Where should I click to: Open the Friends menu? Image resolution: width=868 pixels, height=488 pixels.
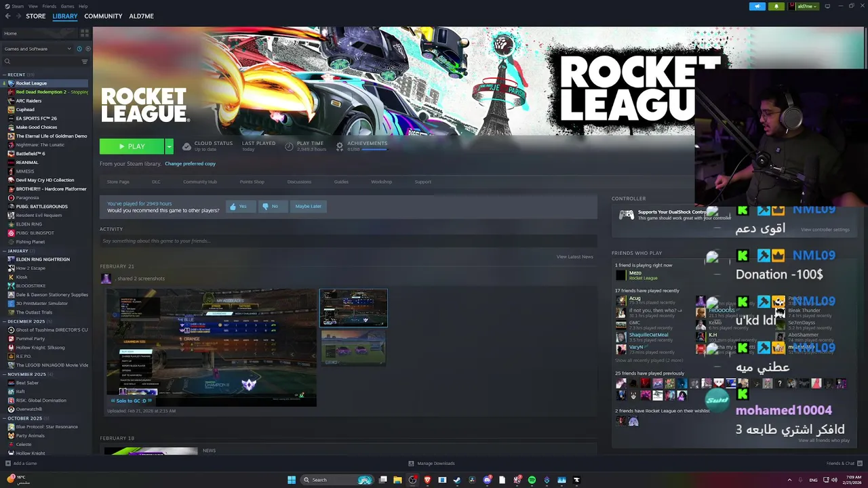pyautogui.click(x=50, y=6)
